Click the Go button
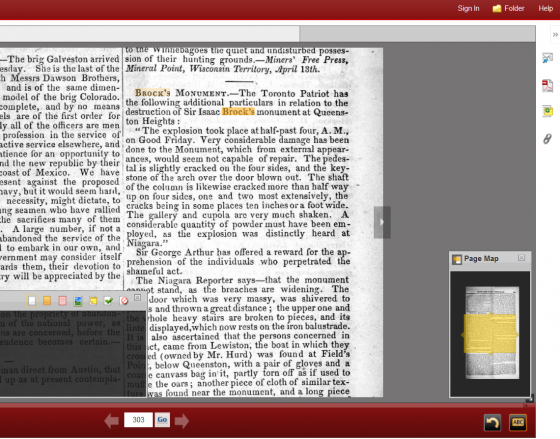Viewport: 560px width, 439px height. (162, 420)
